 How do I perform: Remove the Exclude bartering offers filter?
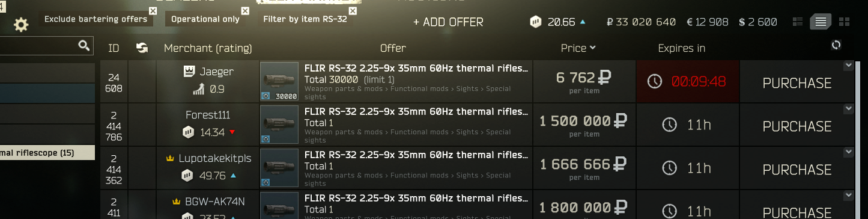pyautogui.click(x=153, y=11)
